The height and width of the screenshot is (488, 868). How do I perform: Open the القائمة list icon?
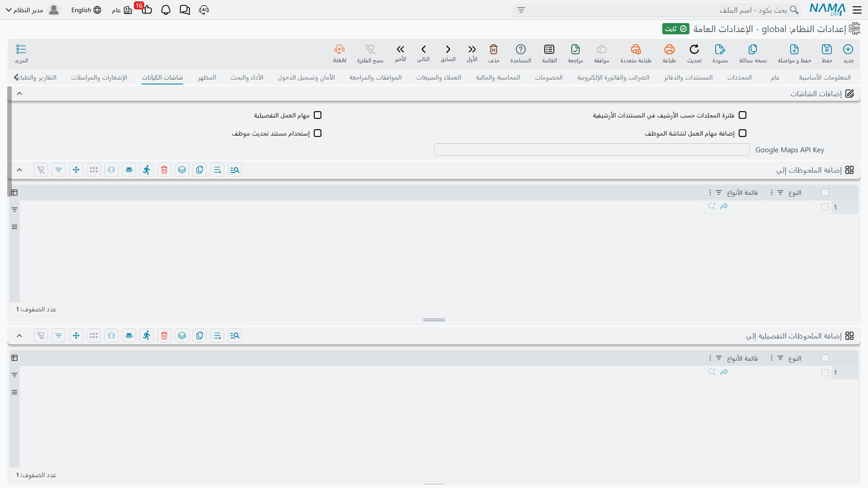[549, 49]
